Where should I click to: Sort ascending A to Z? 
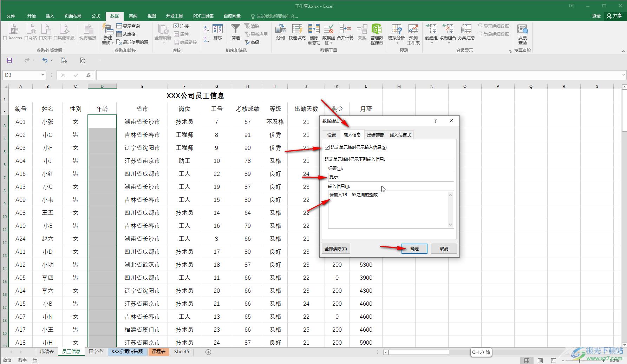[x=207, y=29]
